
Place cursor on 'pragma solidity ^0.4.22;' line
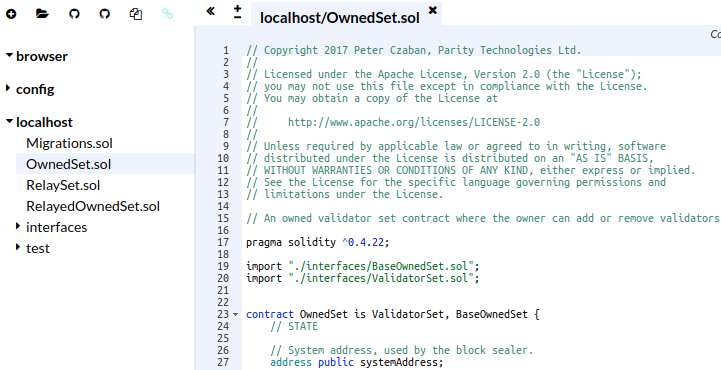317,242
